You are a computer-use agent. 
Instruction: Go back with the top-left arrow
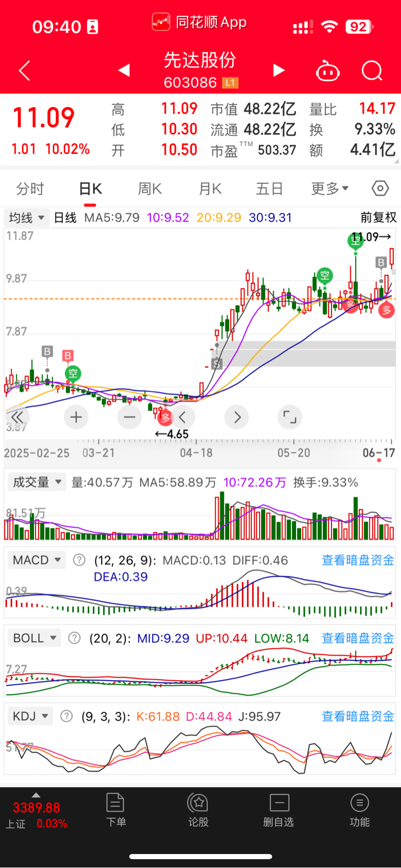pos(24,70)
